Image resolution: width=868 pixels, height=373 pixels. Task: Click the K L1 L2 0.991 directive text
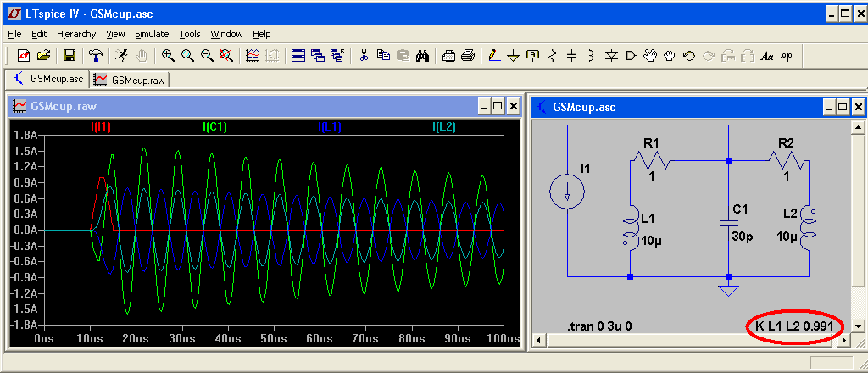(x=795, y=326)
